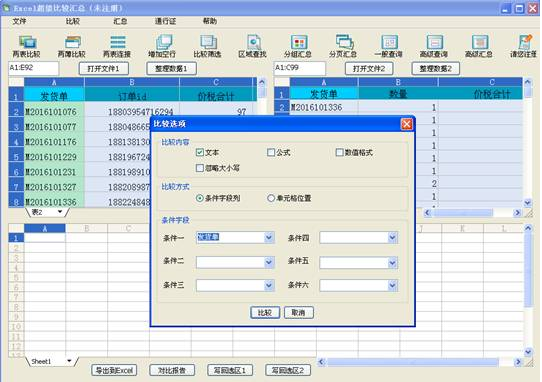Image resolution: width=542 pixels, height=382 pixels.
Task: Click the 导出到Excel button
Action: click(114, 371)
